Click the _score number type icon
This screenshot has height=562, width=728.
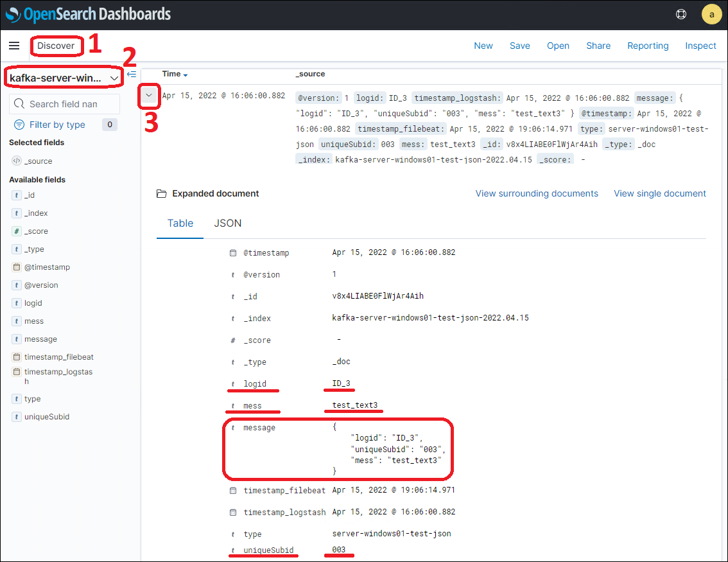(x=17, y=231)
